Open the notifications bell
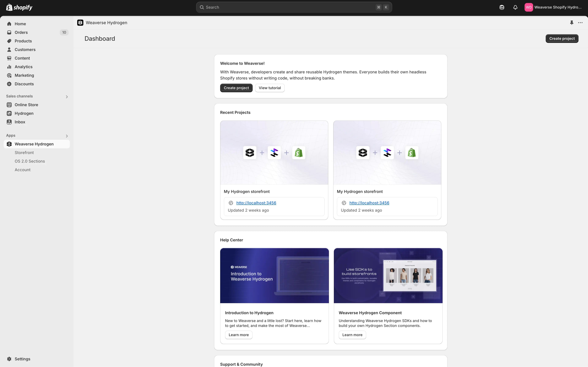The height and width of the screenshot is (367, 588). (515, 7)
